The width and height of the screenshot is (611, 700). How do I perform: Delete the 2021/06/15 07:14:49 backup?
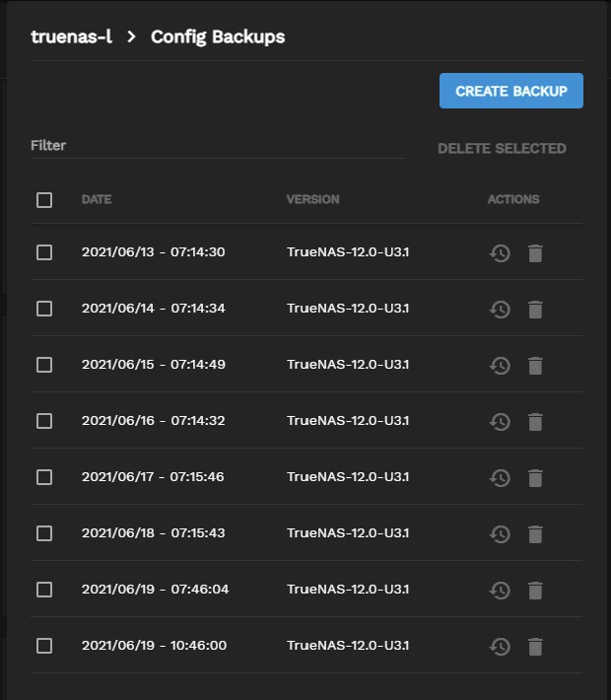coord(535,366)
